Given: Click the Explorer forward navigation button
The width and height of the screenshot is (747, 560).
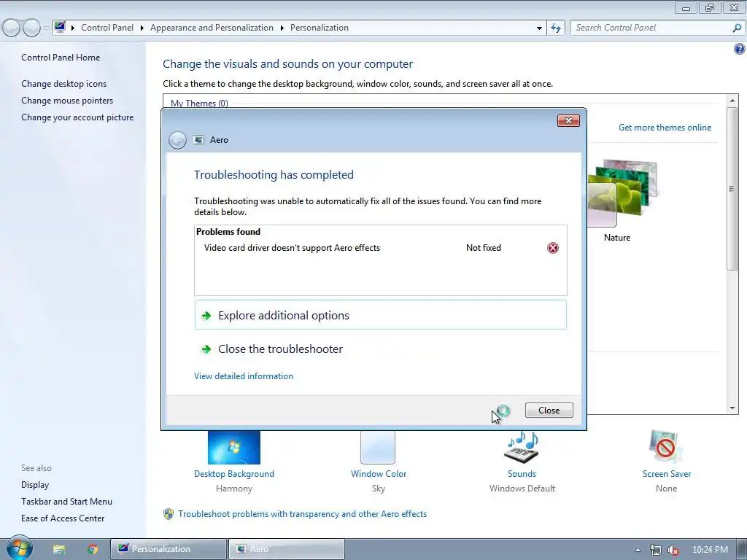Looking at the screenshot, I should [31, 28].
